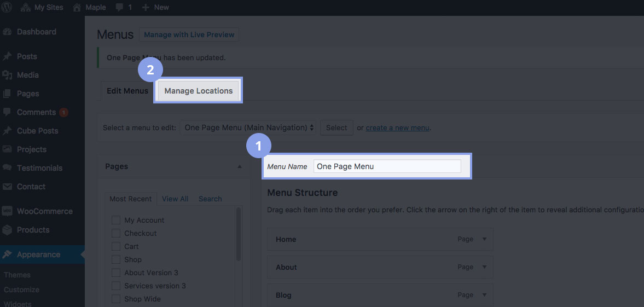Click the Maple home icon

(77, 7)
